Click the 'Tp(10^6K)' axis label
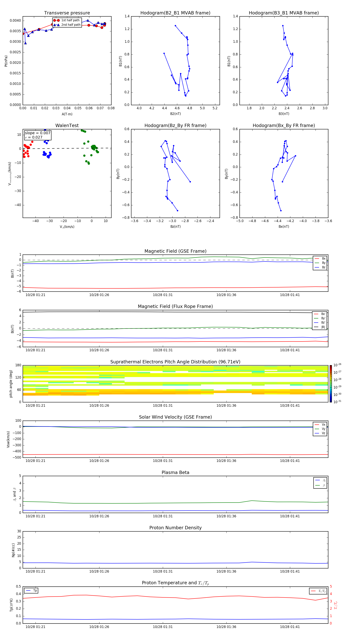 click(x=11, y=605)
